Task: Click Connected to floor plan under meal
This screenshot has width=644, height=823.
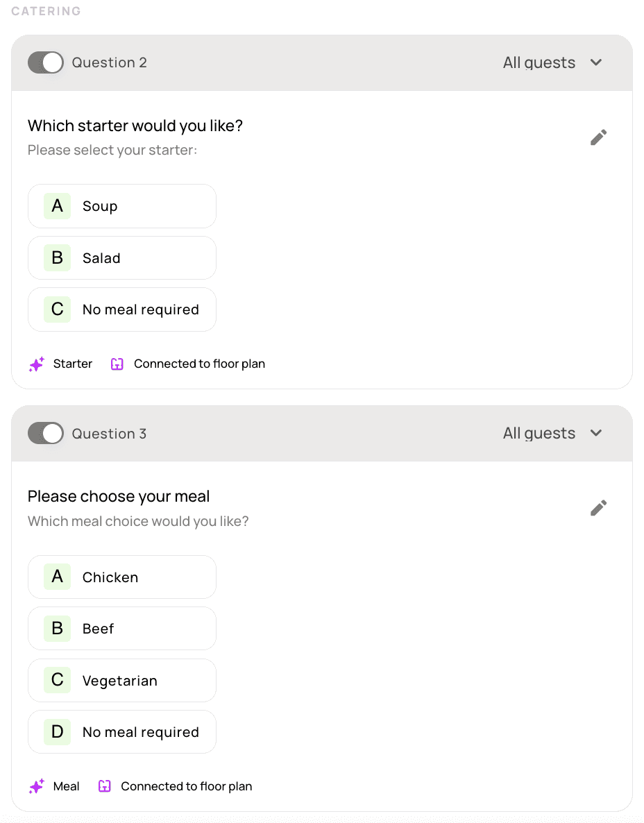Action: tap(186, 786)
